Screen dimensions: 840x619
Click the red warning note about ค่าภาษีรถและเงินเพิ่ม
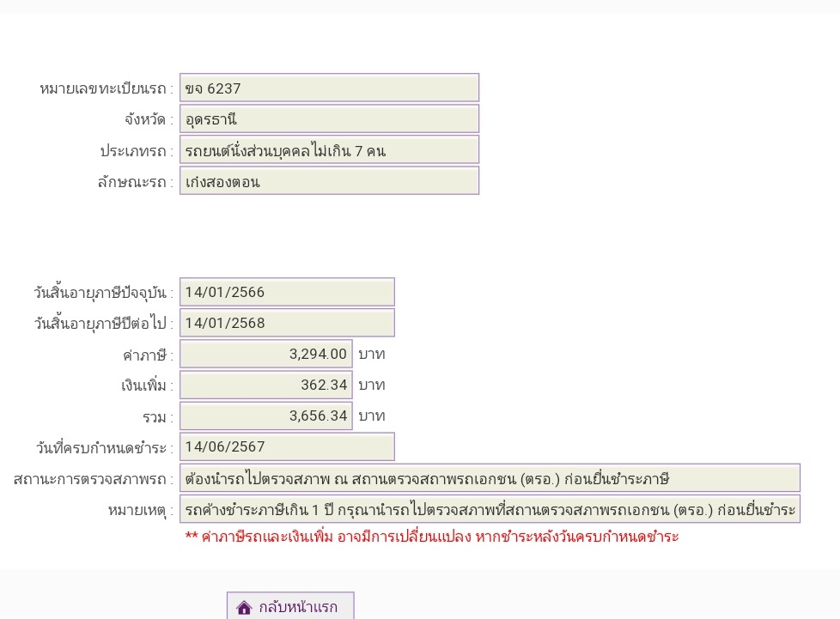point(432,537)
